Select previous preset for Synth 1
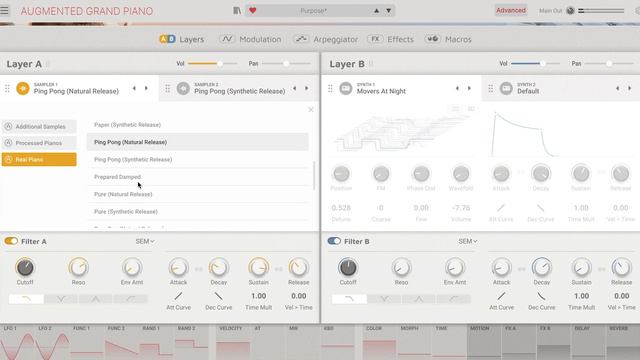The width and height of the screenshot is (640, 360). (x=457, y=88)
